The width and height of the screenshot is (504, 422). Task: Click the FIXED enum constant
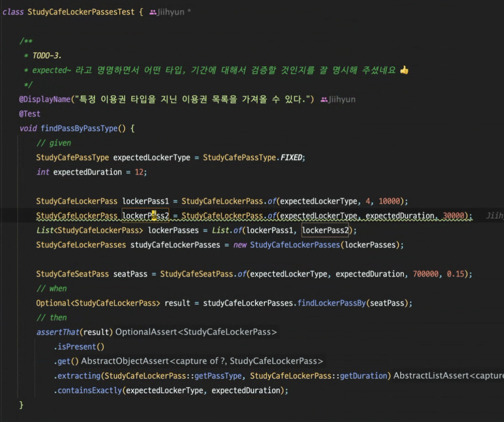292,157
